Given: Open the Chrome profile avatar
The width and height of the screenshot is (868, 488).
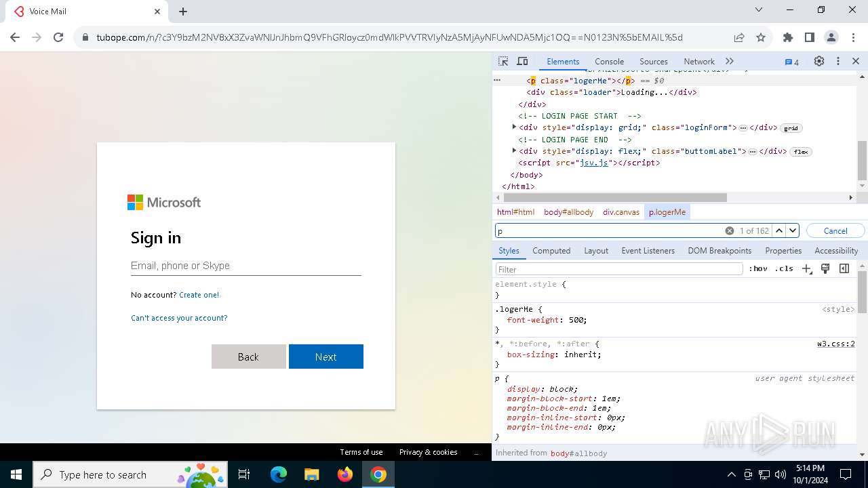Looking at the screenshot, I should [831, 37].
